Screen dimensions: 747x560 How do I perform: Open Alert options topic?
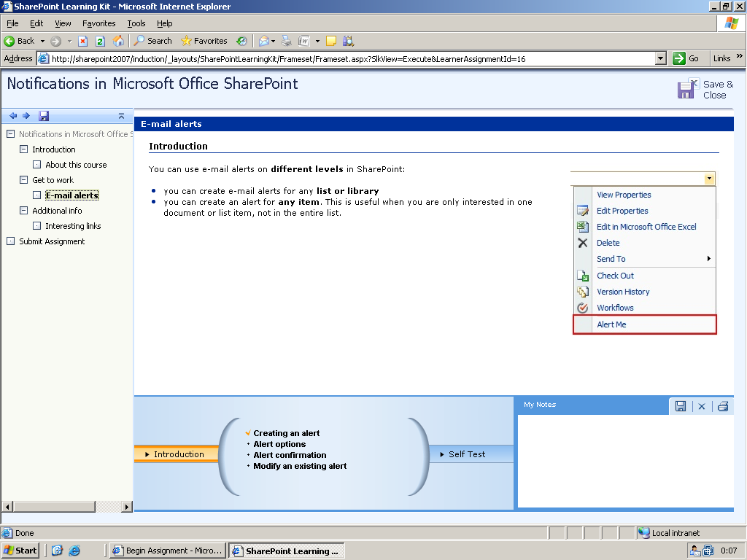279,444
